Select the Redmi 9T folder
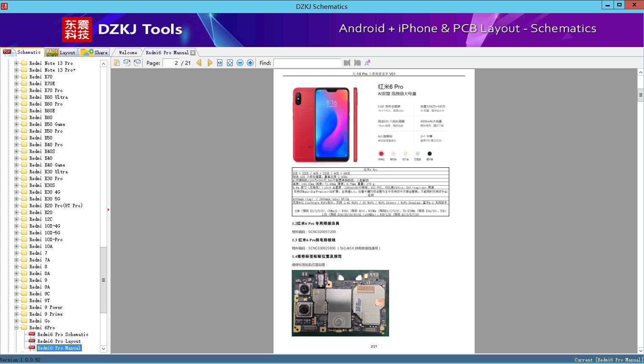 39,300
